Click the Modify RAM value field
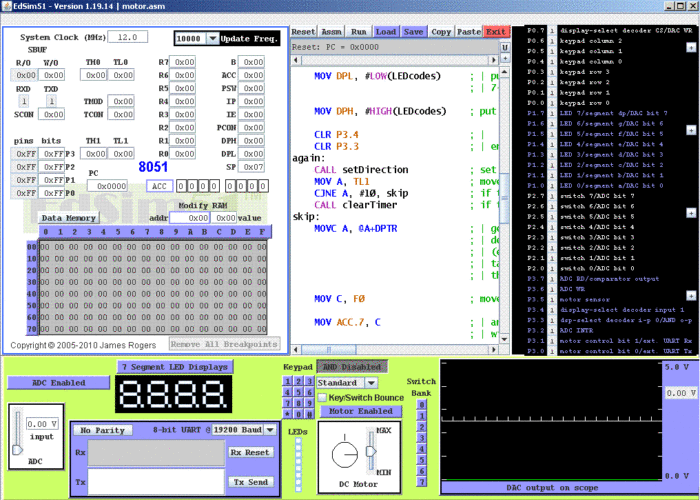 (x=224, y=218)
